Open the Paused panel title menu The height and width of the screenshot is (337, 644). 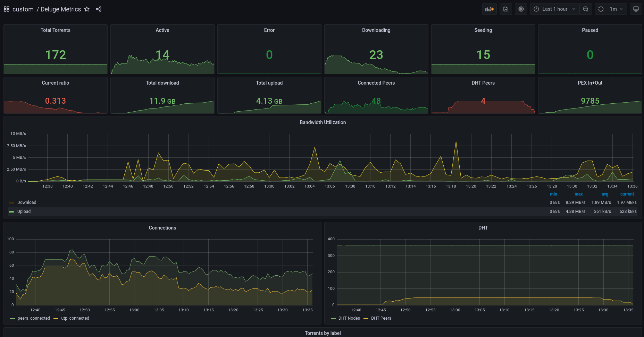coord(590,30)
